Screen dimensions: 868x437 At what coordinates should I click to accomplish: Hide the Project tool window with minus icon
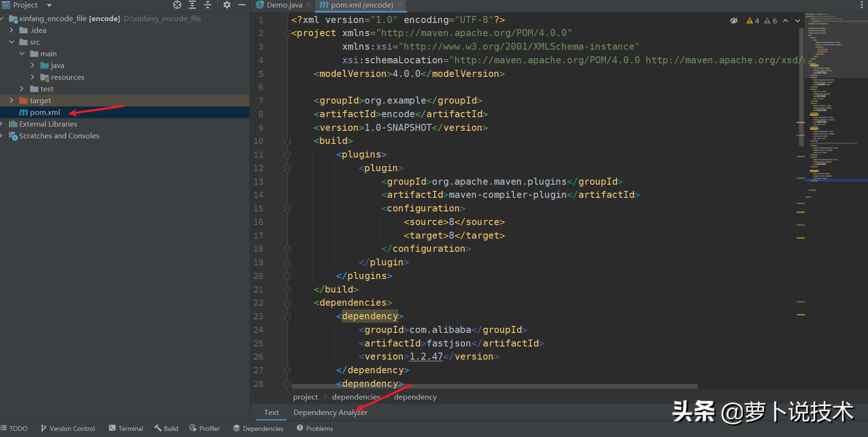(242, 5)
